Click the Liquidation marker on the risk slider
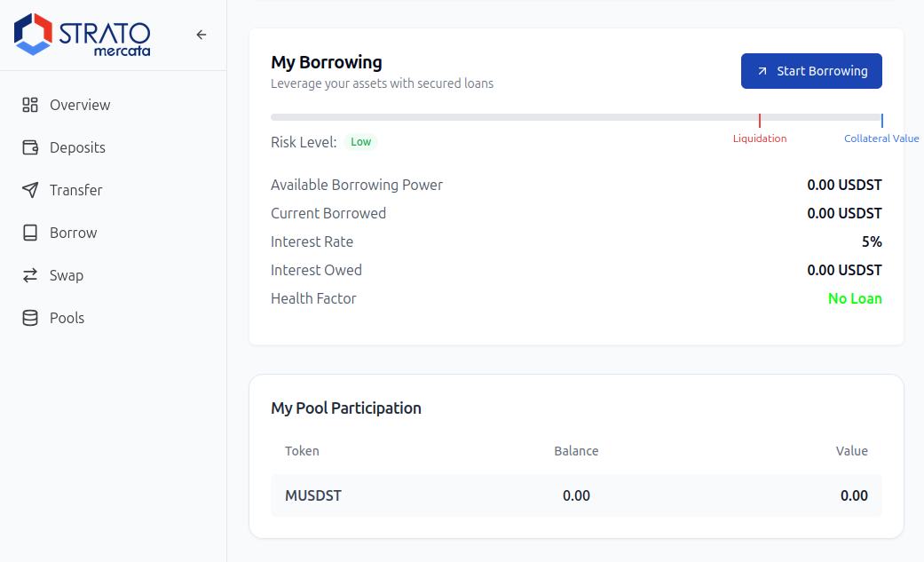 (x=760, y=120)
